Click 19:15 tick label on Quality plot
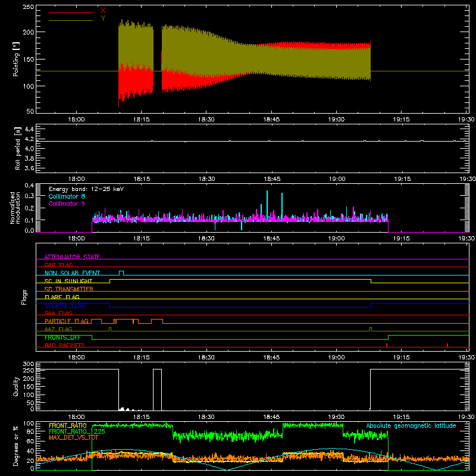The width and height of the screenshot is (476, 476). 401,417
